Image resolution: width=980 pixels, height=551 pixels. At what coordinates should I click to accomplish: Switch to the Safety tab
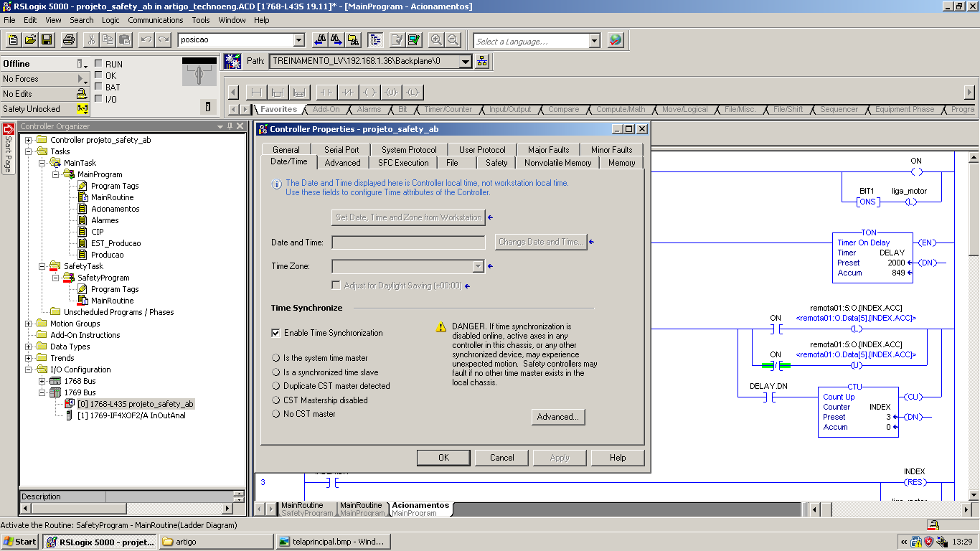(496, 163)
